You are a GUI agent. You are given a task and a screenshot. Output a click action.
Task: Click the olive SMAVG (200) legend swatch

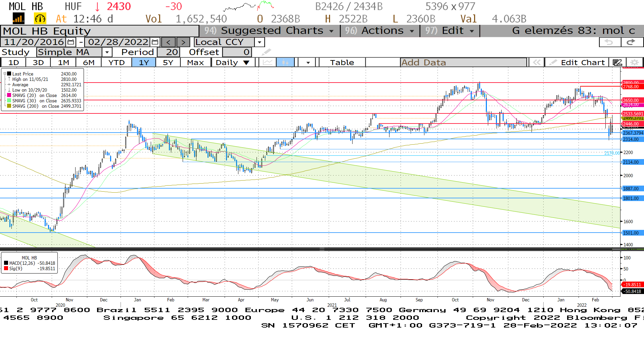(x=9, y=106)
